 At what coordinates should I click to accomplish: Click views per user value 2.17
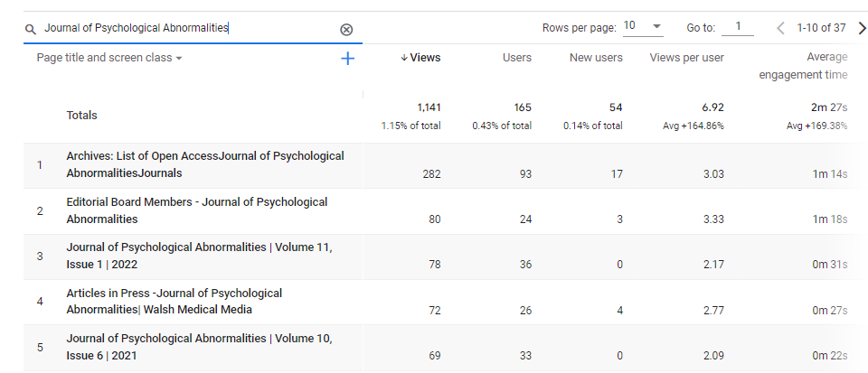pos(714,265)
